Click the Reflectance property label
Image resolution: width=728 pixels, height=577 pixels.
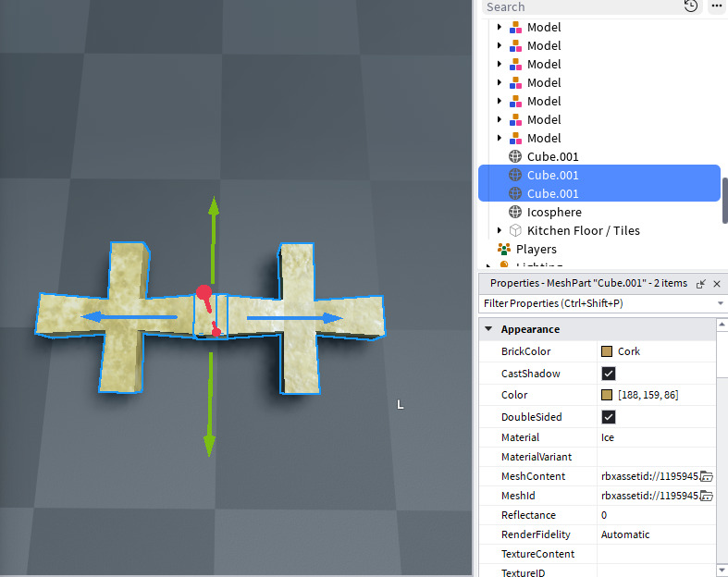pos(528,515)
